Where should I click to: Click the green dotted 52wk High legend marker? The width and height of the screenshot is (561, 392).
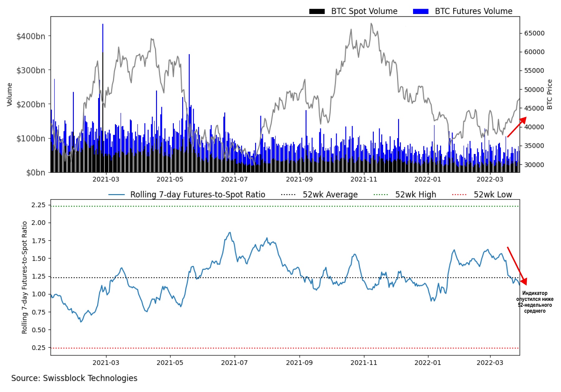pyautogui.click(x=381, y=195)
